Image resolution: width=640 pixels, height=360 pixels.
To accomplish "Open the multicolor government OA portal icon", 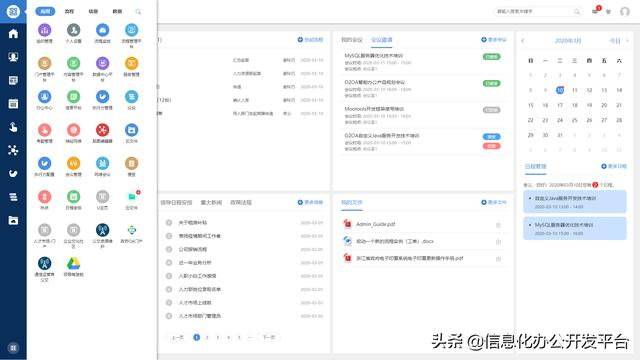I will tap(131, 230).
